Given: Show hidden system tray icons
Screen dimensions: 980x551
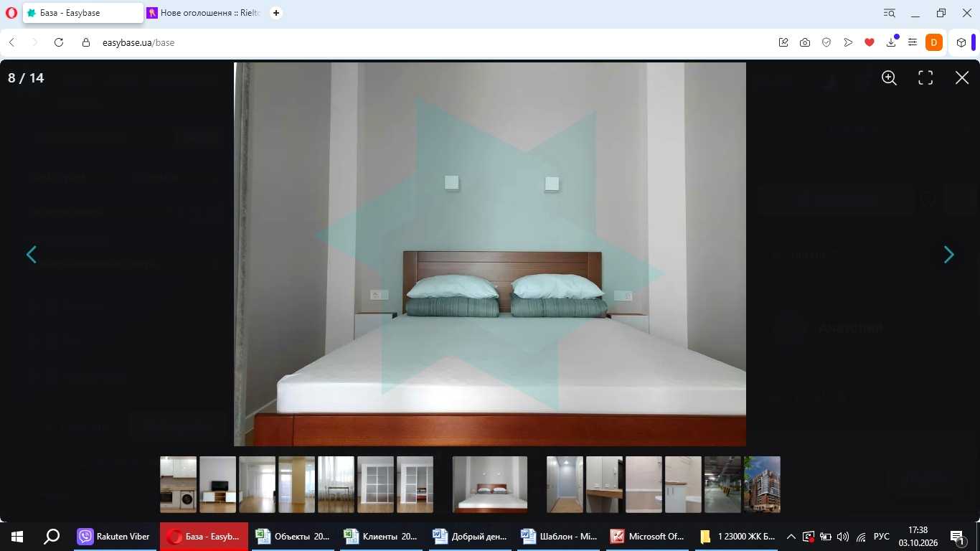Looking at the screenshot, I should coord(791,537).
